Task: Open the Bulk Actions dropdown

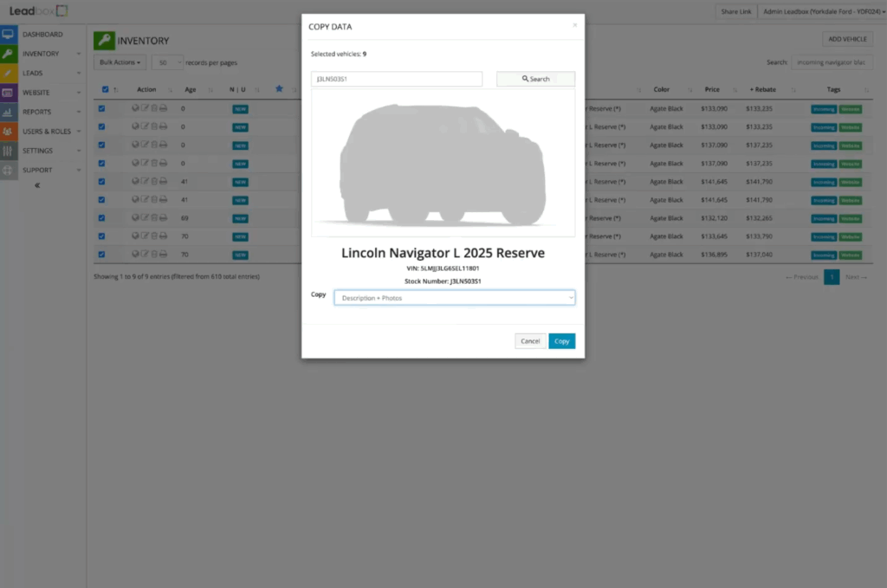Action: (120, 62)
